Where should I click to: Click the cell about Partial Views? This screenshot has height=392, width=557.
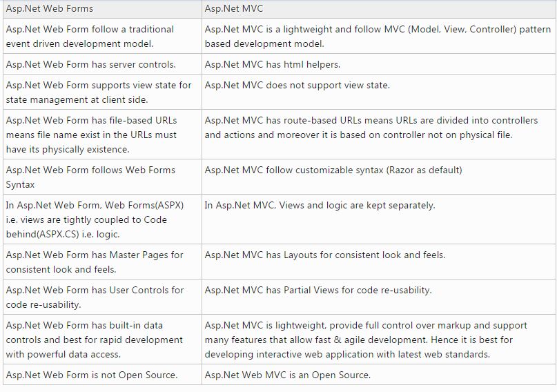click(x=379, y=297)
